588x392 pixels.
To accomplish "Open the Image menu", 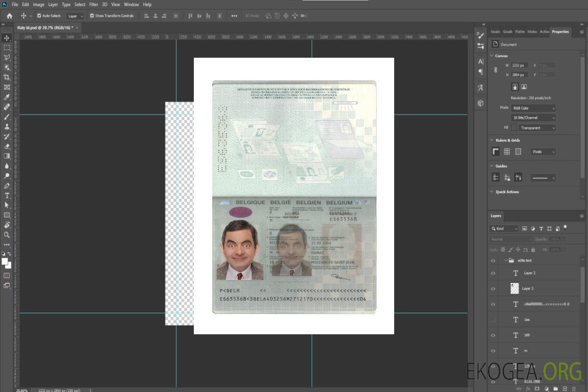I will click(39, 4).
